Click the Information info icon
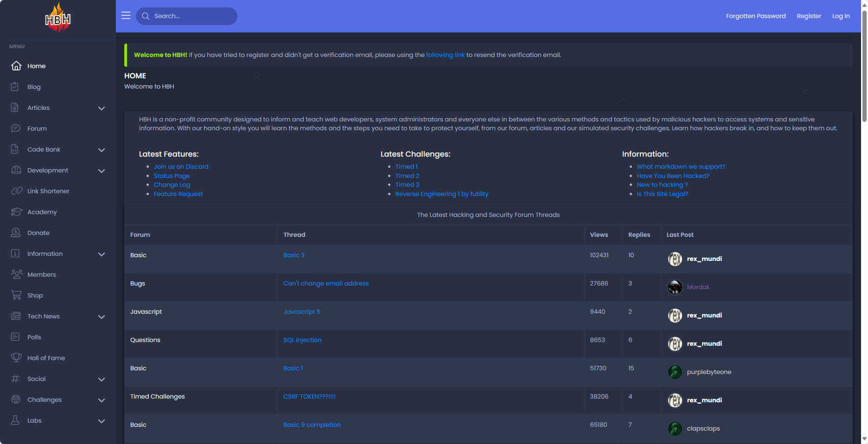Image resolution: width=868 pixels, height=444 pixels. (15, 254)
